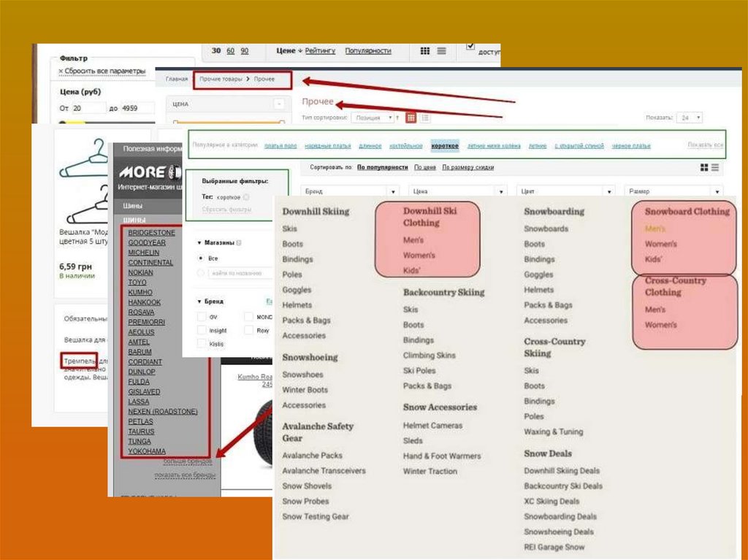The width and height of the screenshot is (748, 560).
Task: Reset all filters via 'Сбросить все параметры'
Action: [102, 71]
